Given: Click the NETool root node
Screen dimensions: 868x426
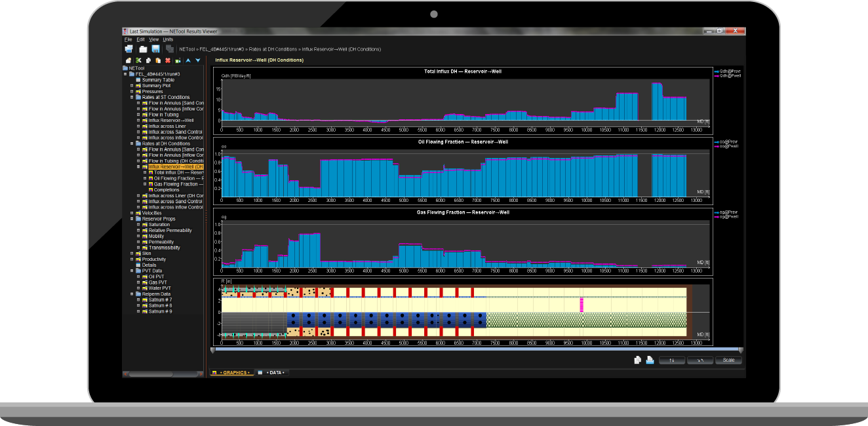Looking at the screenshot, I should pyautogui.click(x=136, y=68).
